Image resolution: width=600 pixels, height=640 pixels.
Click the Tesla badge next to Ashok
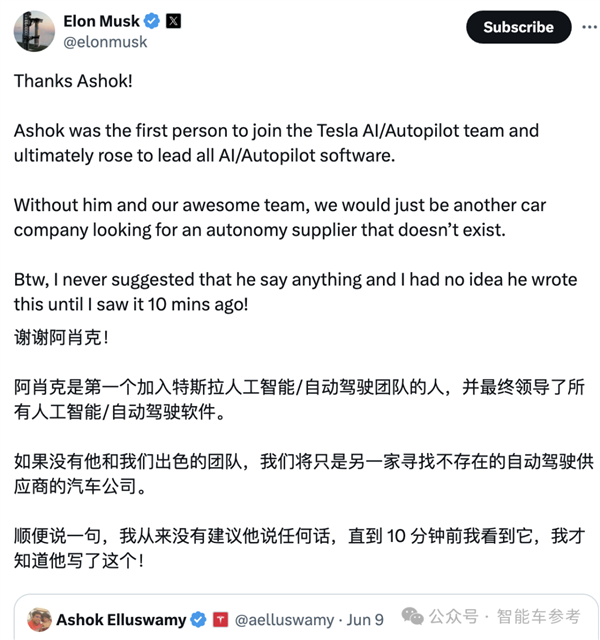[222, 619]
